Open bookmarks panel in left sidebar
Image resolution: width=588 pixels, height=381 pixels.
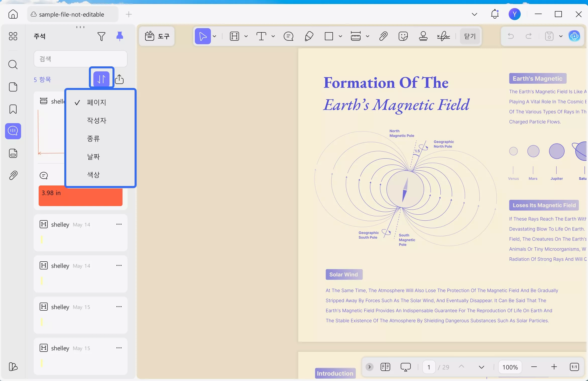[13, 109]
